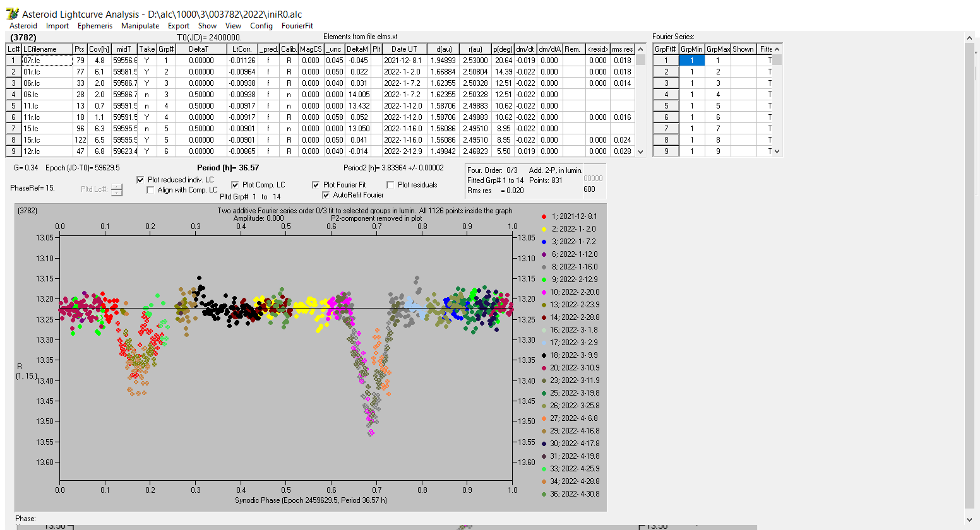This screenshot has height=530, width=980.
Task: Click up arrow of main window vertical scrollbar
Action: coord(970,38)
